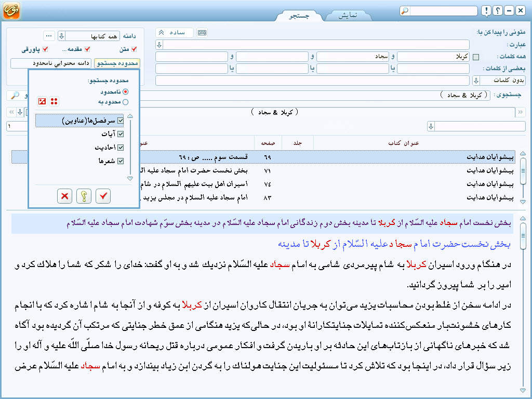Select the محدود به radio button
The height and width of the screenshot is (399, 532).
coord(125,102)
